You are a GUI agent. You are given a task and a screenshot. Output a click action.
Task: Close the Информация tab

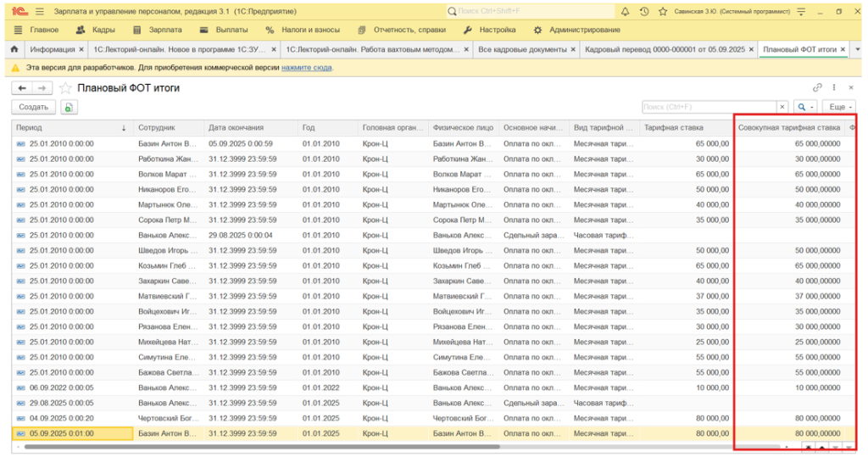81,49
